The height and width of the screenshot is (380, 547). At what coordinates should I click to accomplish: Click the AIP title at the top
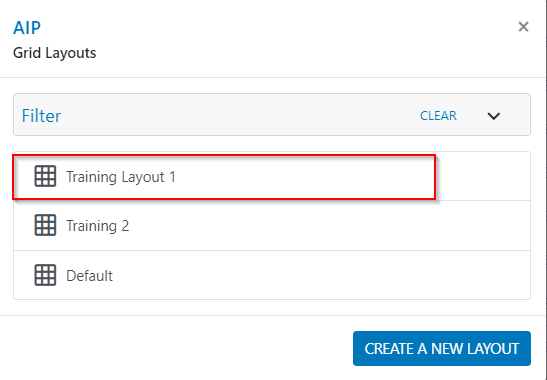27,28
